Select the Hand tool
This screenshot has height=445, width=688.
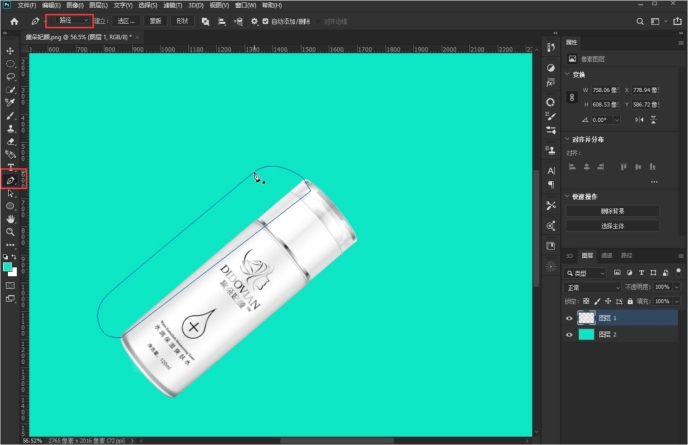[x=10, y=219]
